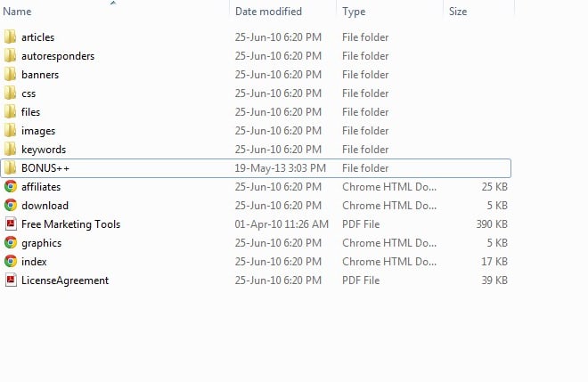This screenshot has height=382, width=588.
Task: Select the Chrome icon beside affiliates
Action: point(11,186)
